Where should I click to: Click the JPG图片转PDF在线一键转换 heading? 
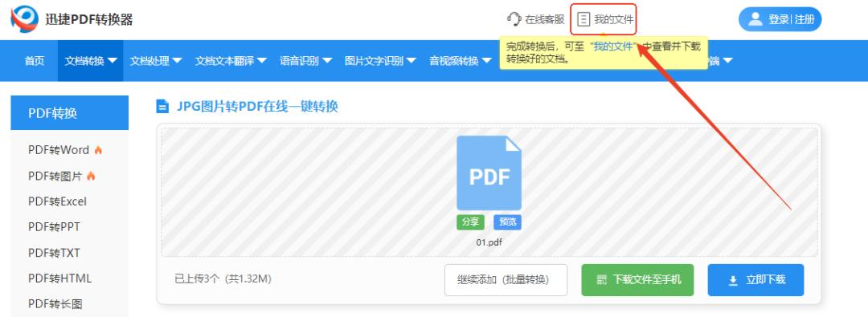click(257, 106)
